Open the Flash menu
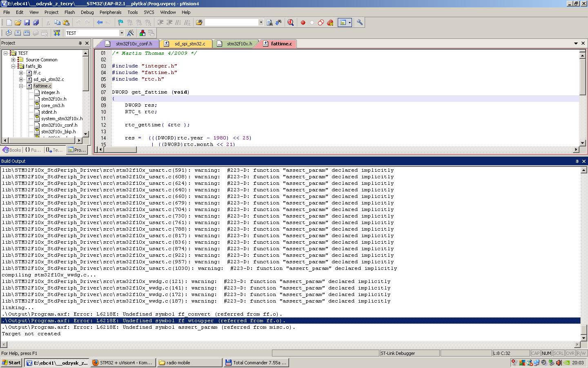The width and height of the screenshot is (588, 368). pos(69,12)
